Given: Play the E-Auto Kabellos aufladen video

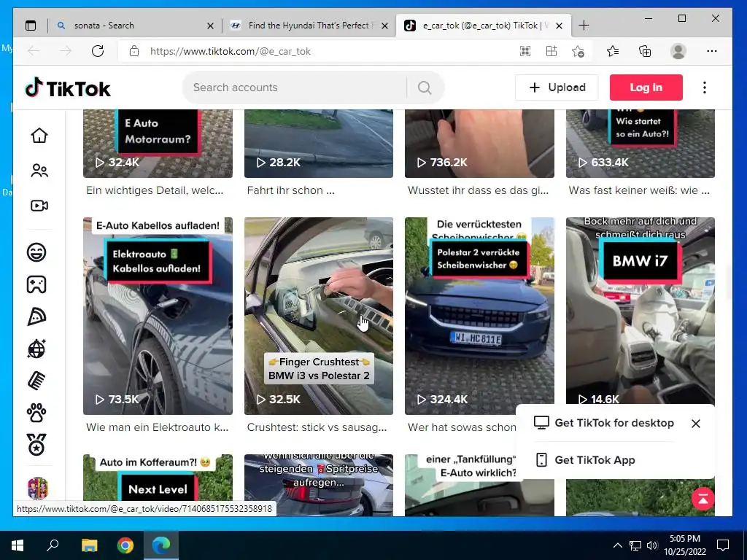Looking at the screenshot, I should pos(158,316).
